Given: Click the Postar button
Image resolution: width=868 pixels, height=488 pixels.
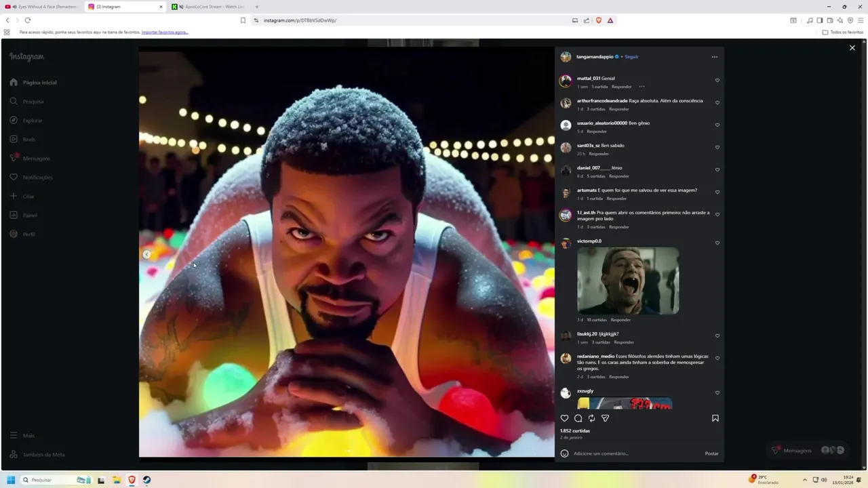Looking at the screenshot, I should coord(711,453).
